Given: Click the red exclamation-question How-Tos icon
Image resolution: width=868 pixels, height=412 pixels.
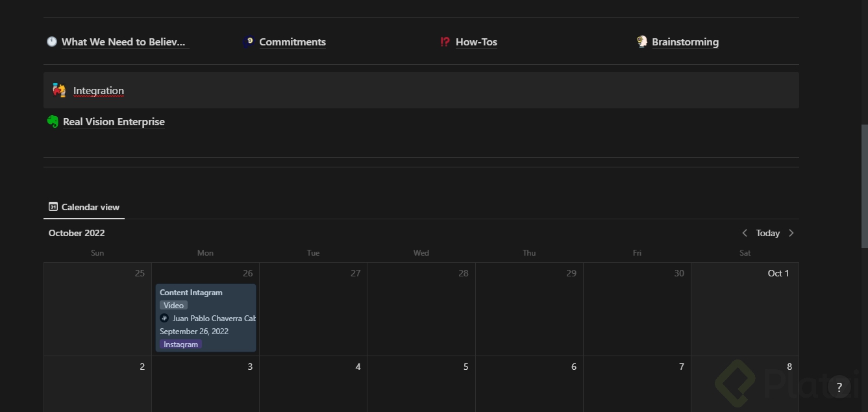Looking at the screenshot, I should [x=445, y=42].
